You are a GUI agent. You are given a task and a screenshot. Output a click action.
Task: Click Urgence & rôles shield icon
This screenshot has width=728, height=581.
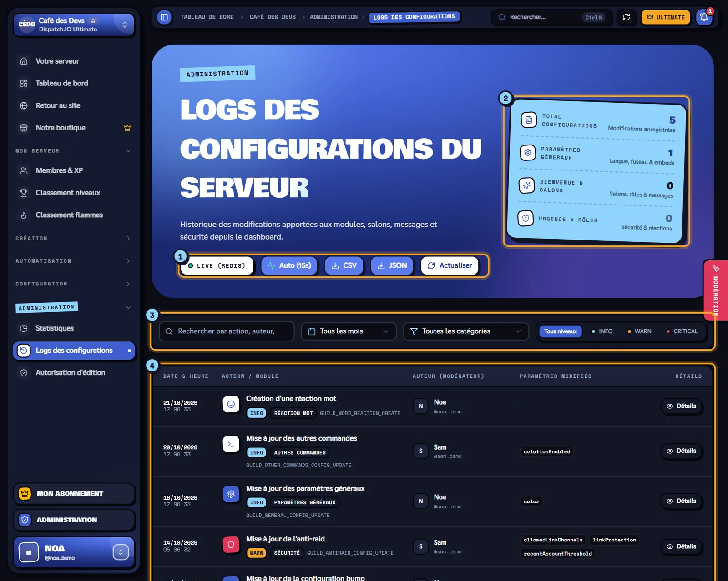(526, 218)
